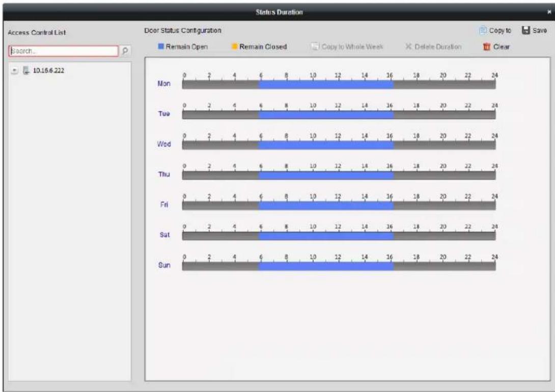Click the Tue day label
The image size is (555, 392).
[164, 114]
